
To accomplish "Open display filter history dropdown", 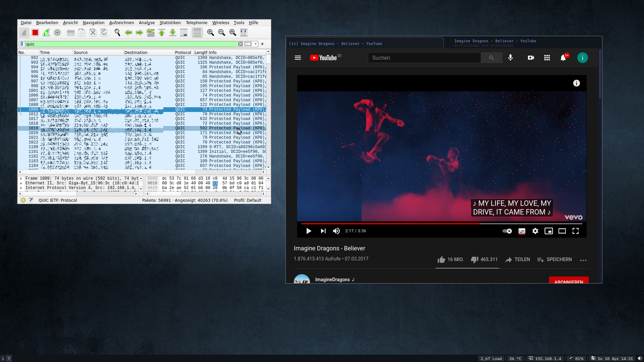I will coord(256,44).
